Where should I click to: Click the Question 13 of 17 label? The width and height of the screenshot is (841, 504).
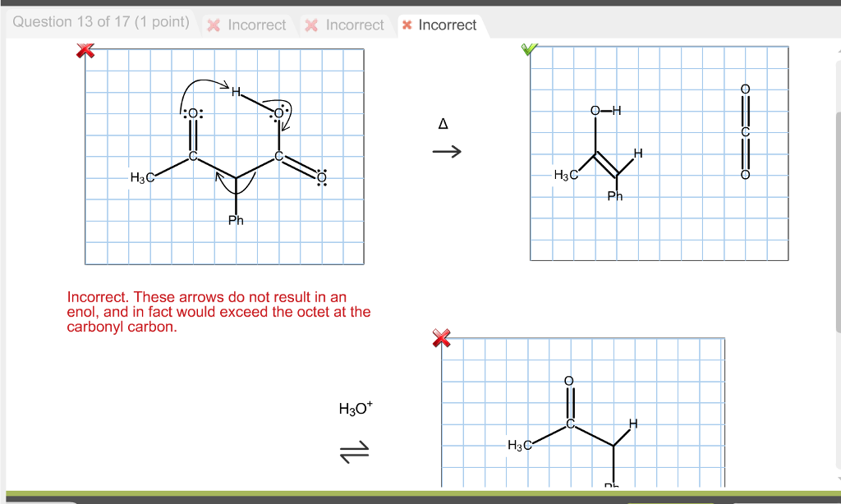pyautogui.click(x=100, y=22)
